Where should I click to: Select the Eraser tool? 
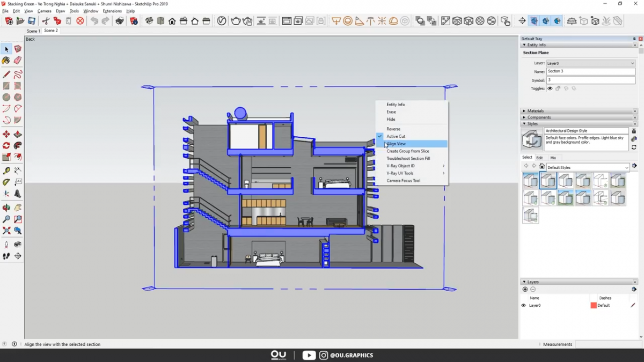[18, 61]
